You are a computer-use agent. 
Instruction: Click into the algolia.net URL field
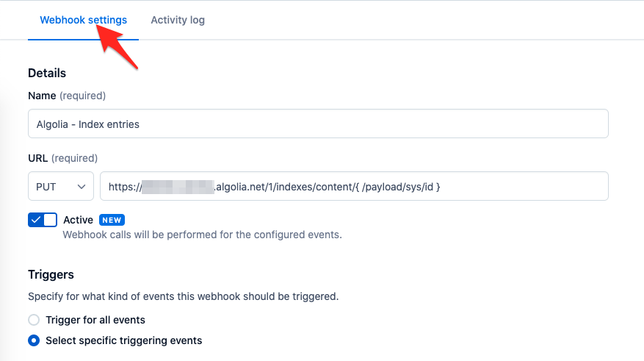tap(354, 186)
